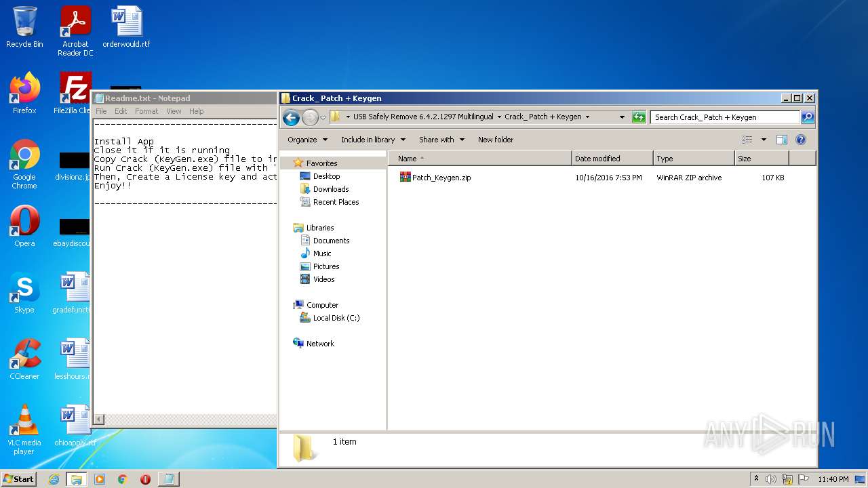
Task: Show hidden tray icons arrow
Action: pos(756,479)
